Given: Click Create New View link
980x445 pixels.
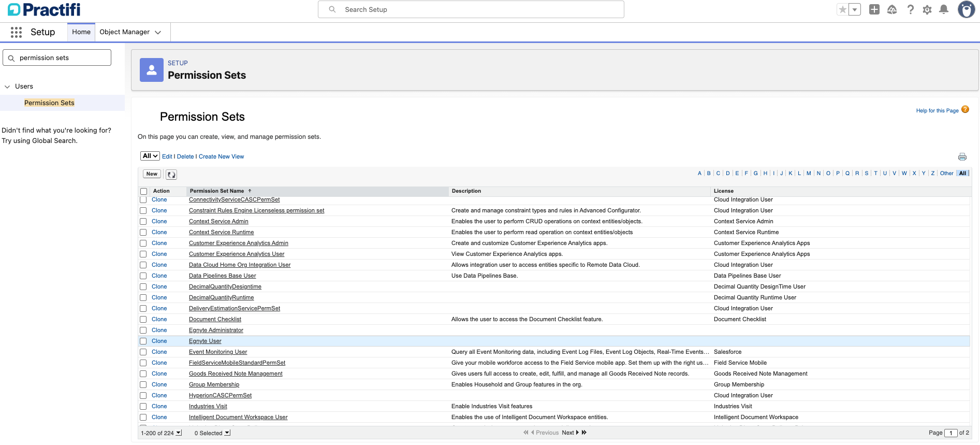Looking at the screenshot, I should coord(221,156).
